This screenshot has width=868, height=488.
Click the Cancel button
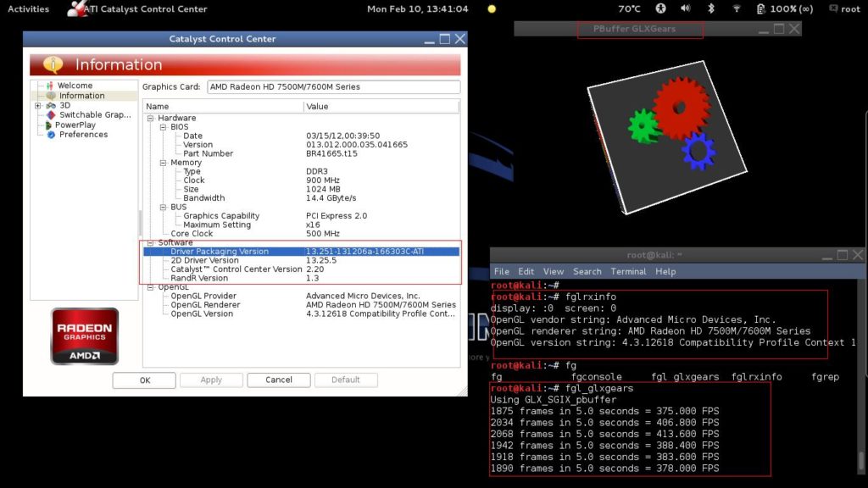pyautogui.click(x=278, y=380)
